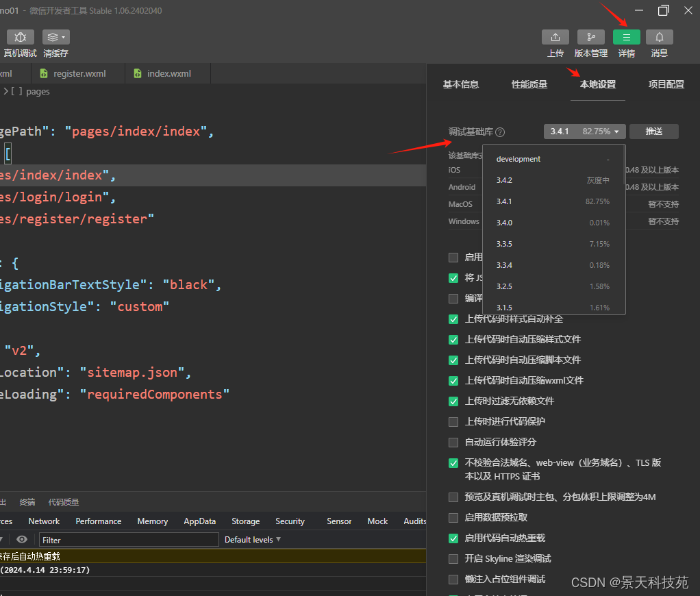
Task: Toggle the green details (详情) icon
Action: 626,37
